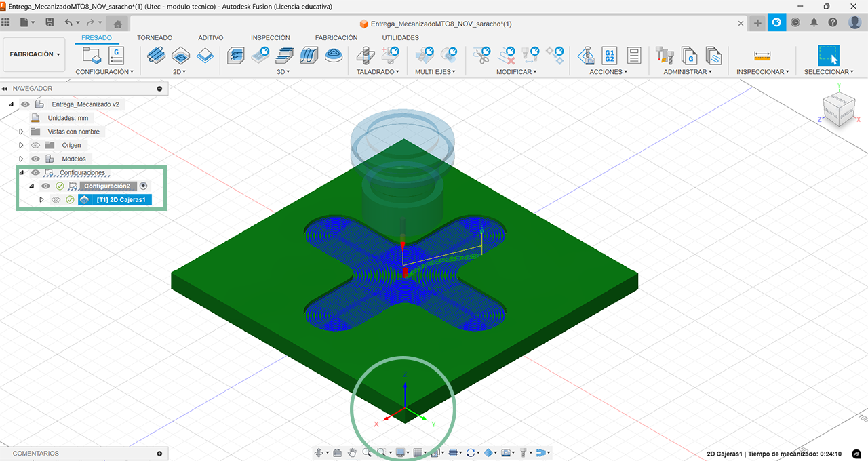Expand the 2D Cajeras1 operation
The height and width of the screenshot is (461, 868).
tap(41, 199)
